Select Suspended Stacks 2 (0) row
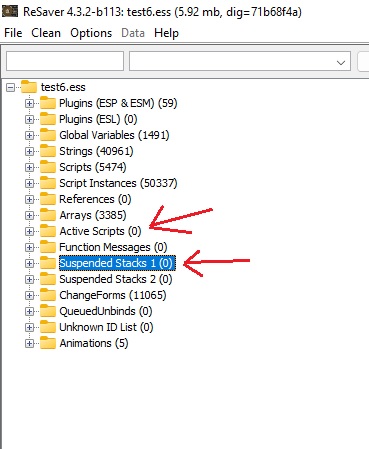 click(x=116, y=279)
